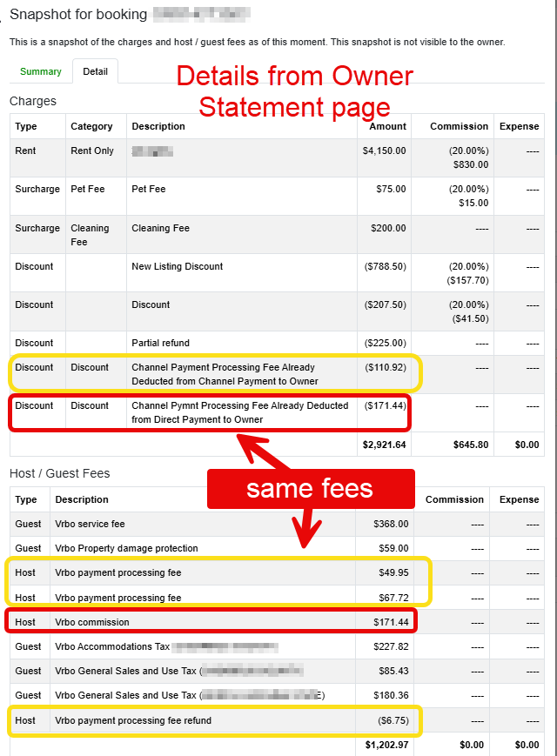Click the Commission header in Host / Guest Fees
557x756 pixels.
pyautogui.click(x=454, y=499)
